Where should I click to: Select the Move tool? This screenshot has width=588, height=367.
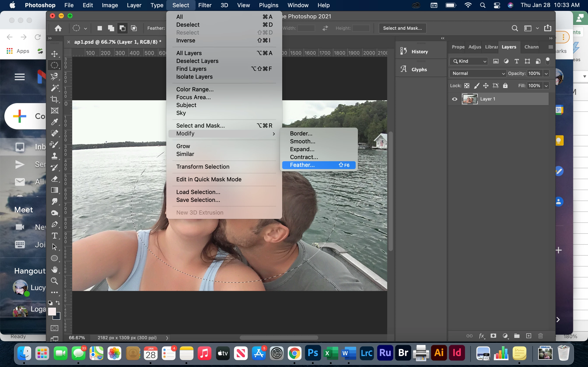54,54
